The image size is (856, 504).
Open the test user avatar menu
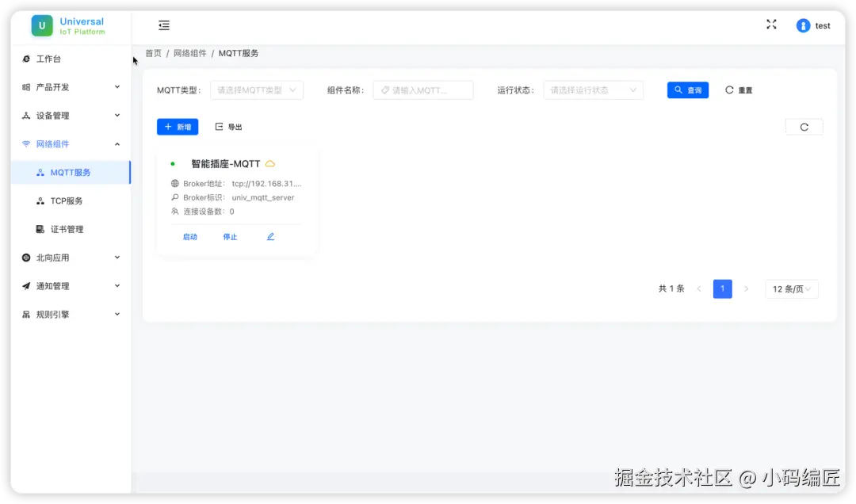point(813,25)
